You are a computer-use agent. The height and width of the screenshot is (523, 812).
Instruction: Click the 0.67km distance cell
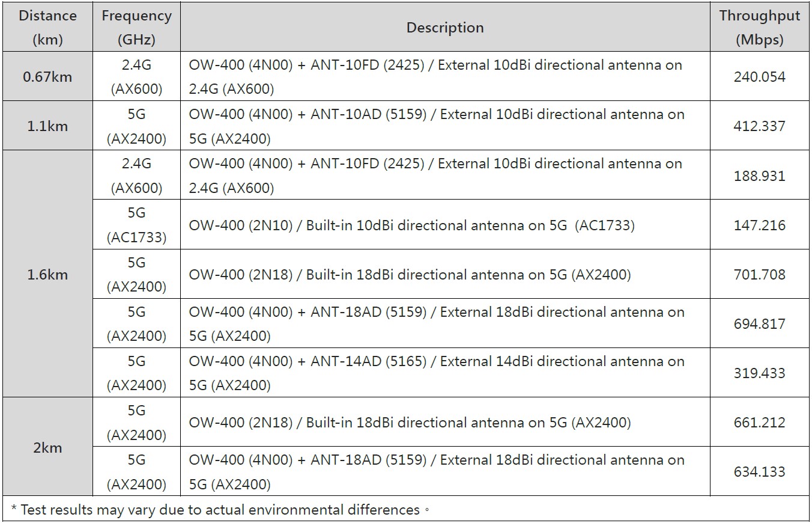47,77
